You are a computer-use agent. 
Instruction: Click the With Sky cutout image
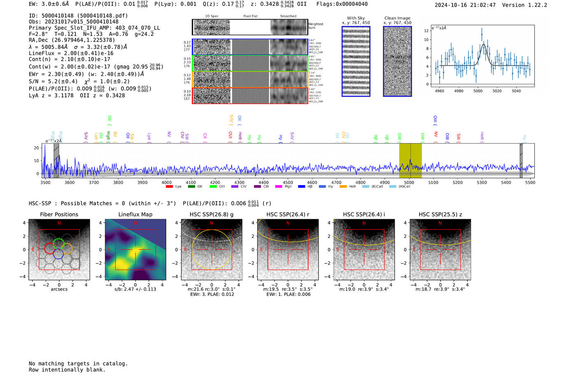tap(356, 61)
